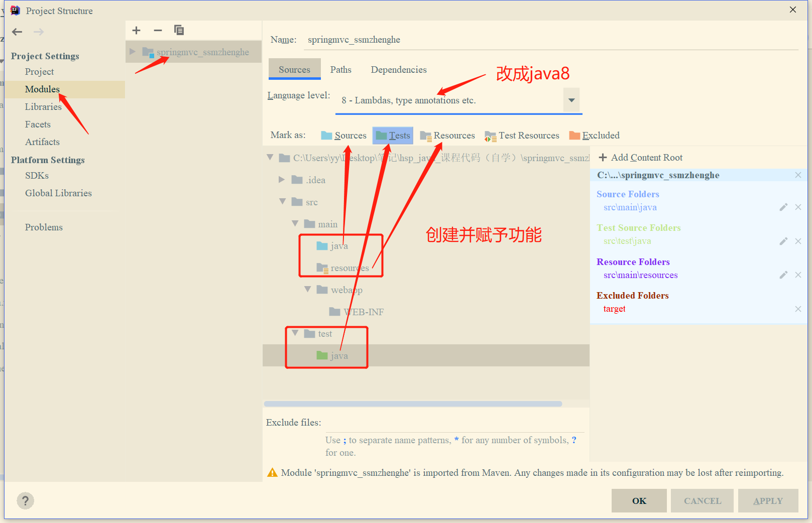Confirm with the OK button
This screenshot has width=812, height=523.
639,501
